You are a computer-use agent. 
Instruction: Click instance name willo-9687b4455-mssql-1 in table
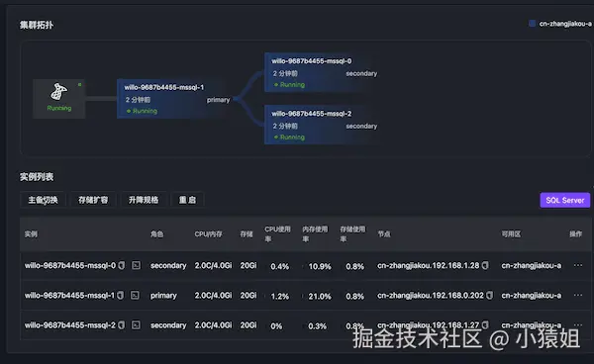pyautogui.click(x=69, y=295)
